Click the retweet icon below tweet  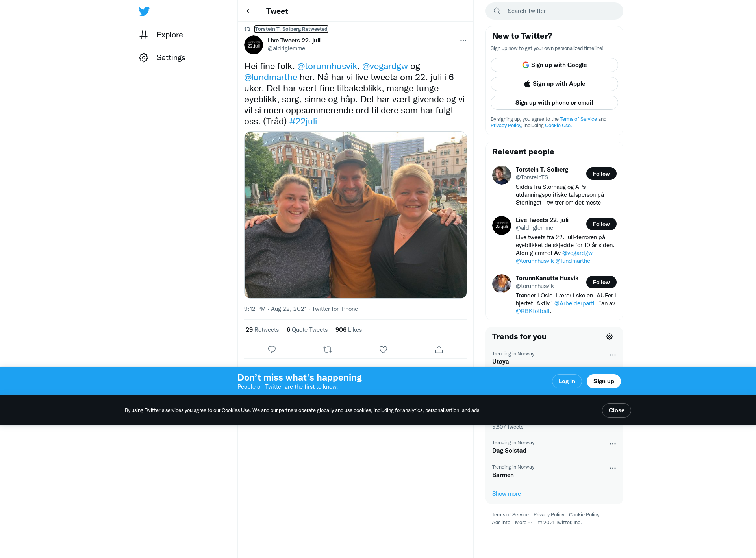328,349
